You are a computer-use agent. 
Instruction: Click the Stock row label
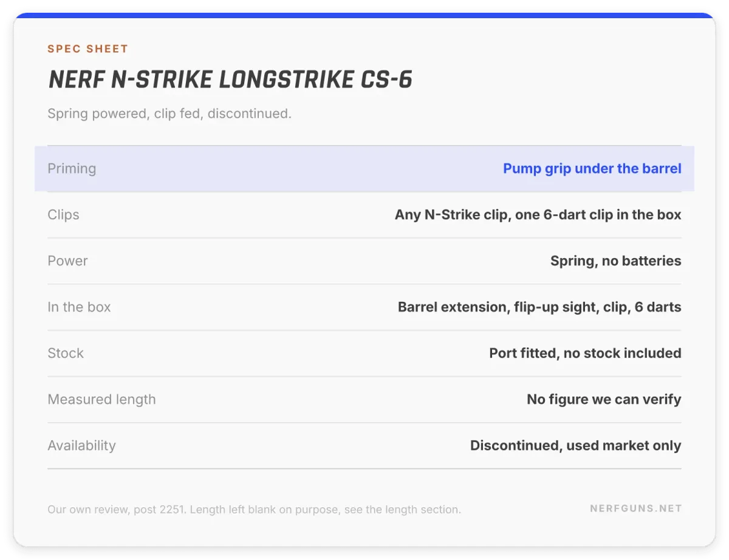(66, 353)
